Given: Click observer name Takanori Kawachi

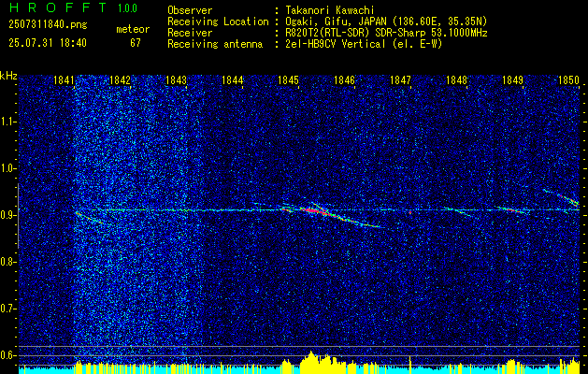Looking at the screenshot, I should click(328, 10).
